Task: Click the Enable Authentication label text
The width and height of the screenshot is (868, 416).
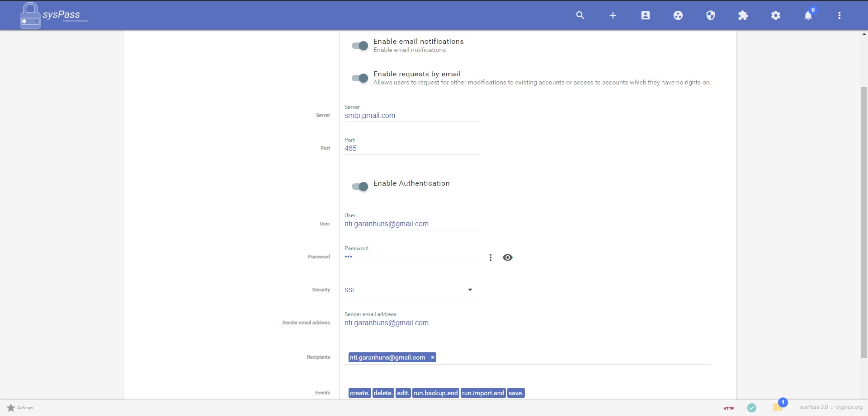Action: pyautogui.click(x=411, y=183)
